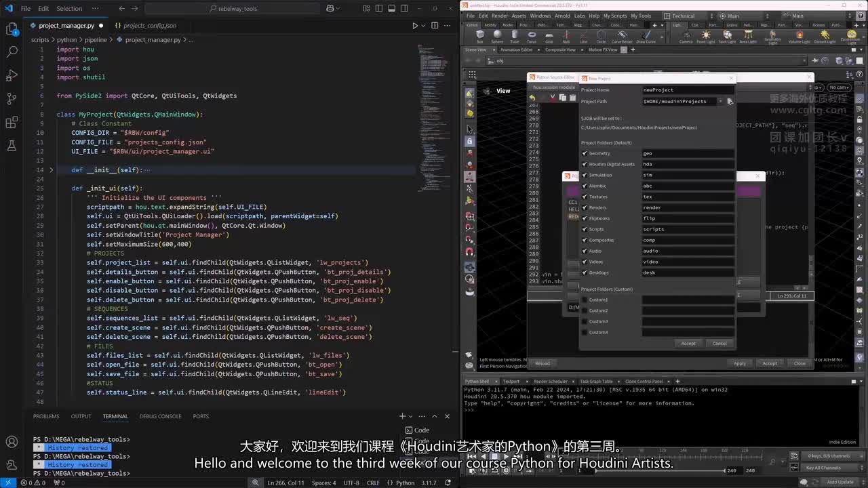This screenshot has height=488, width=868.
Task: Open the Render menu in Houdini
Action: tap(499, 16)
